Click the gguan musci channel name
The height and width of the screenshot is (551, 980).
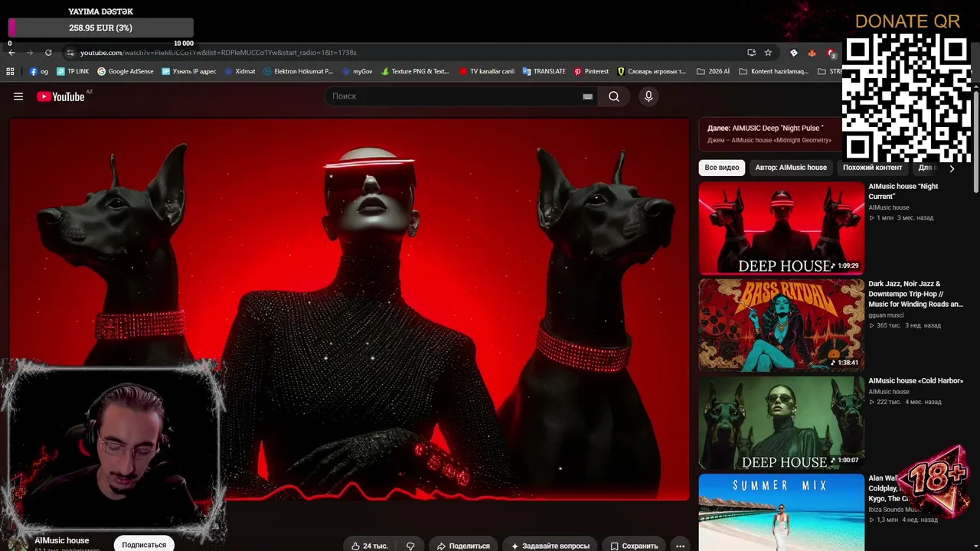[x=886, y=315]
